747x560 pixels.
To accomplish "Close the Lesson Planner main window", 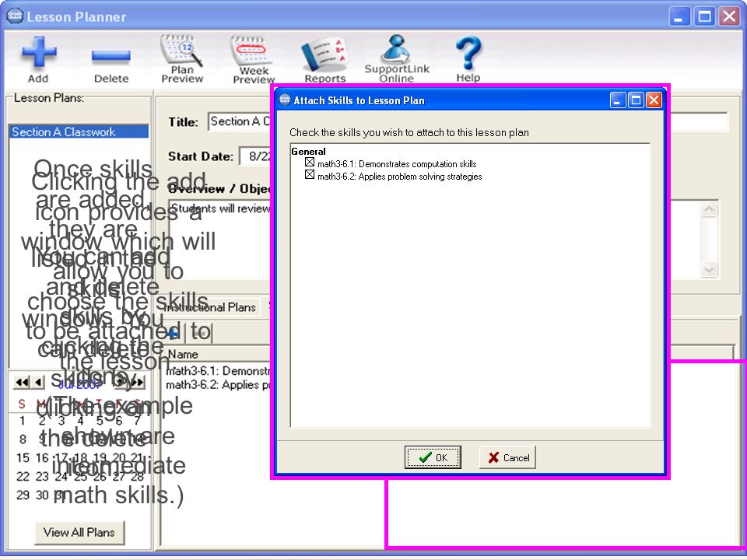I will pos(729,16).
